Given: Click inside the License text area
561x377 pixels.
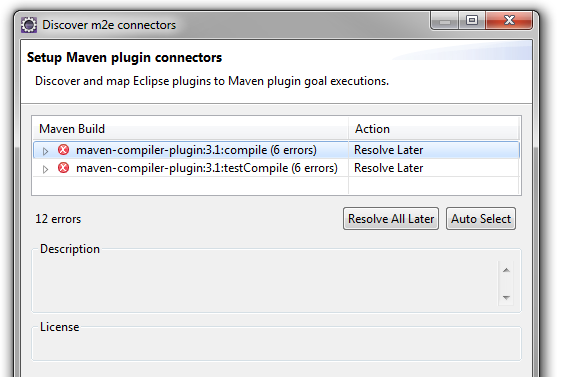Looking at the screenshot, I should (x=276, y=345).
